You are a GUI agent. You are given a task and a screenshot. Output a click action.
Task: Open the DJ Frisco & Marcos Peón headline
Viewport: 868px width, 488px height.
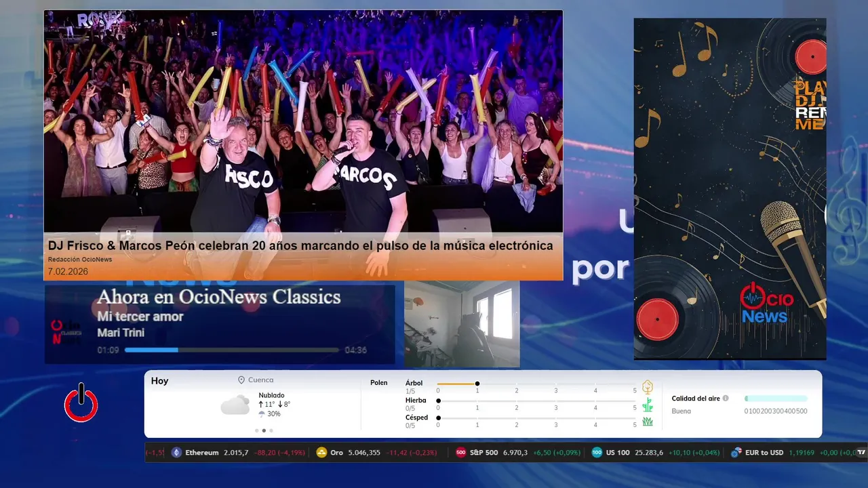tap(300, 246)
